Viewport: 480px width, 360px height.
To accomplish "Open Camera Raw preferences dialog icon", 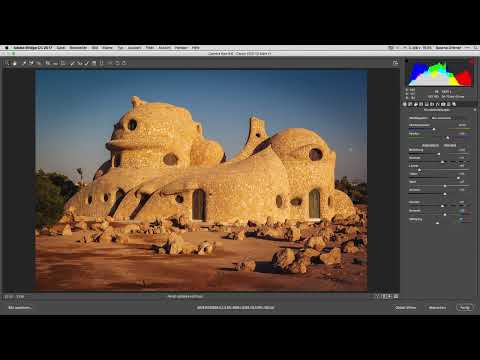I will [x=110, y=63].
